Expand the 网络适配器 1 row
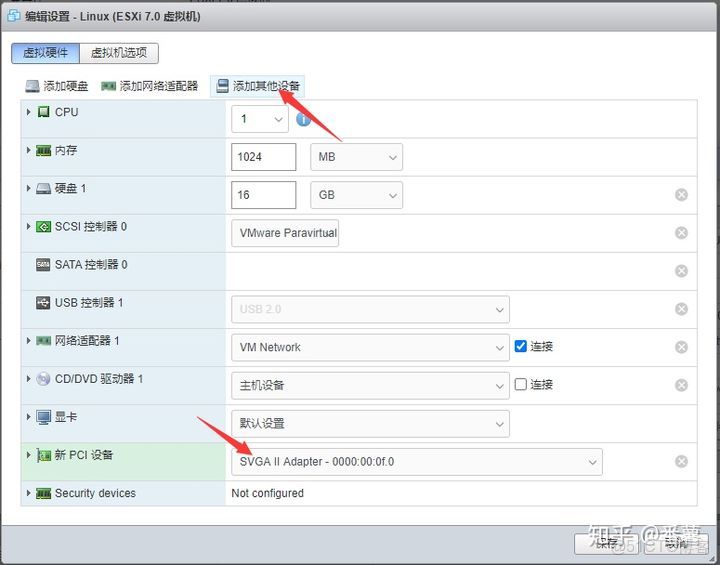 point(28,341)
